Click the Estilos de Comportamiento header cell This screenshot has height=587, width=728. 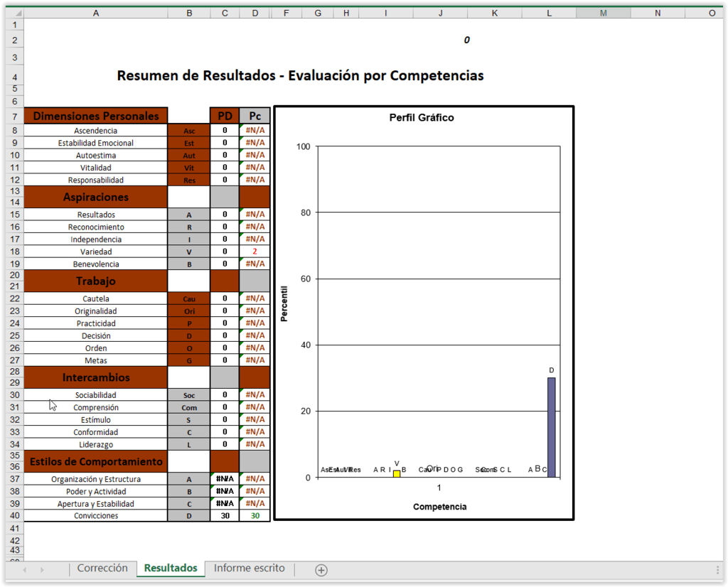95,461
